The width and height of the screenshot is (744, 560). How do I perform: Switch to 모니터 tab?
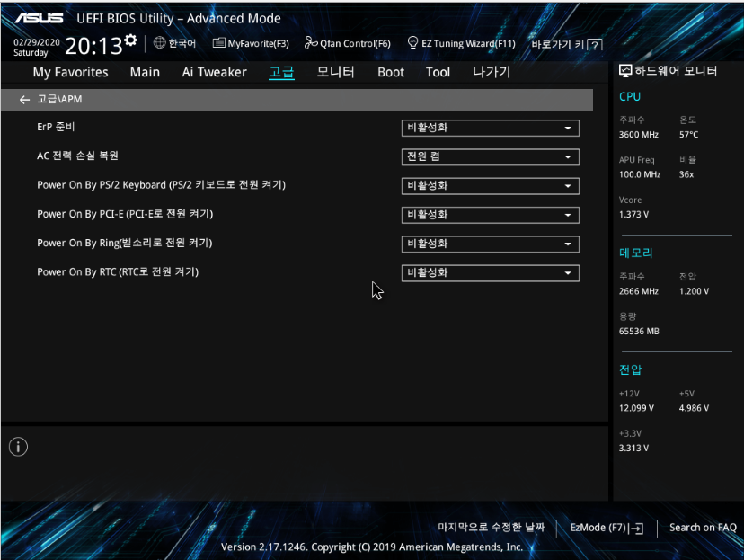pyautogui.click(x=335, y=72)
